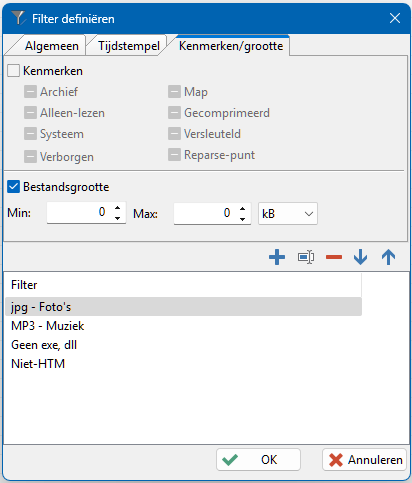This screenshot has width=412, height=483.
Task: Add a new filter with plus icon
Action: coord(277,257)
